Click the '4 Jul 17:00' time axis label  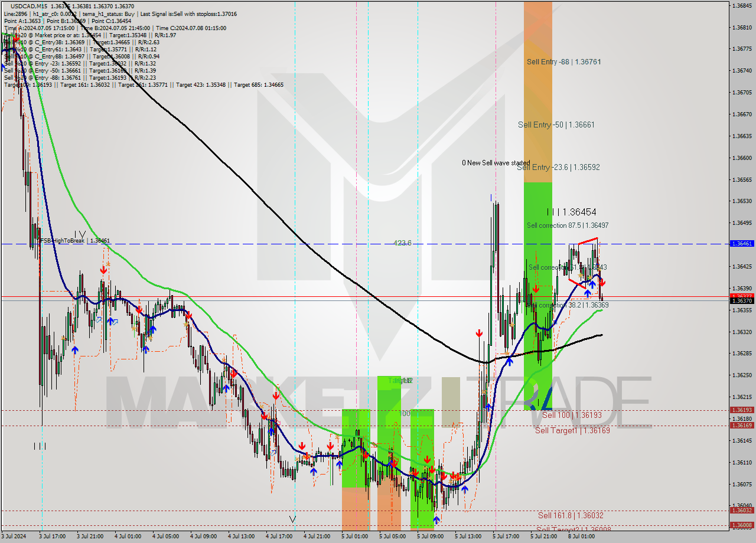point(279,537)
